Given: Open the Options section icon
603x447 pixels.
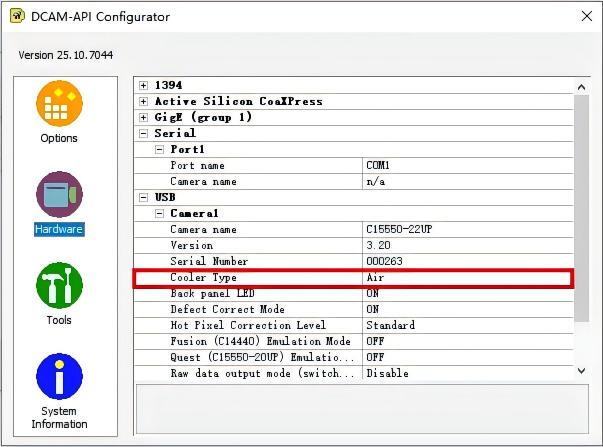Looking at the screenshot, I should (59, 103).
